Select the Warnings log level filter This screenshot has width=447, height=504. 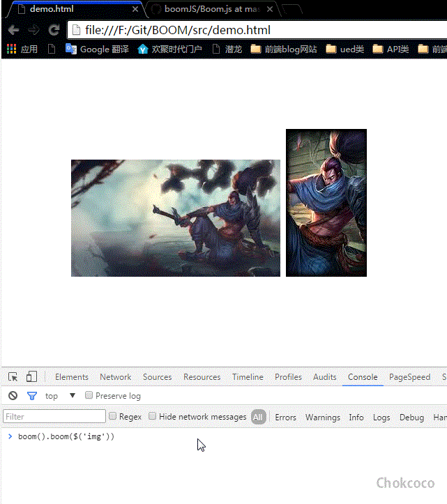tap(322, 417)
